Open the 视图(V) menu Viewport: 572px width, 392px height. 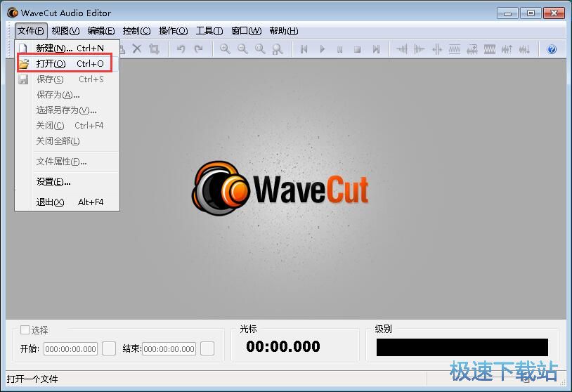pyautogui.click(x=65, y=31)
